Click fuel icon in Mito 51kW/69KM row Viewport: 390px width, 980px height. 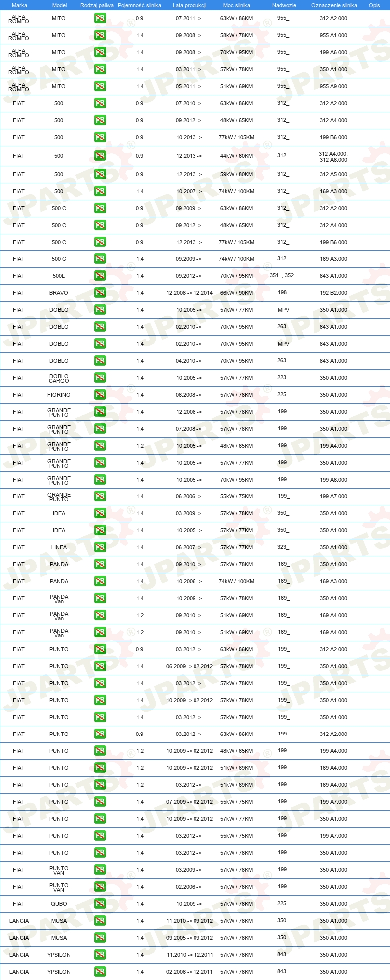(100, 86)
